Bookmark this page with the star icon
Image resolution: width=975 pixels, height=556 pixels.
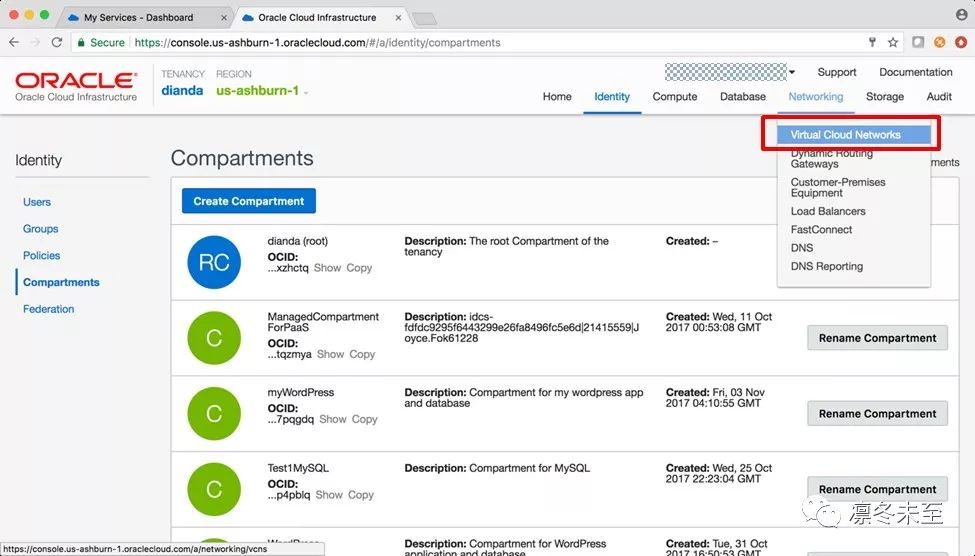pos(893,42)
